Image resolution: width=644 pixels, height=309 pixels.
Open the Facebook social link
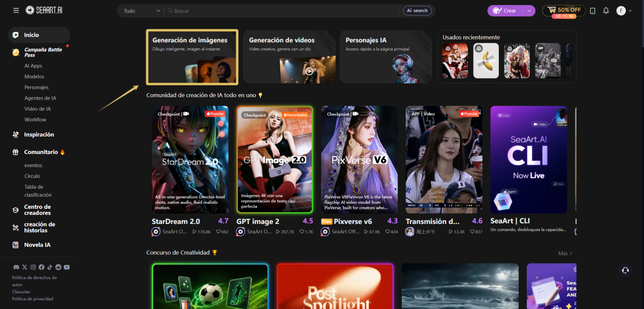(41, 267)
